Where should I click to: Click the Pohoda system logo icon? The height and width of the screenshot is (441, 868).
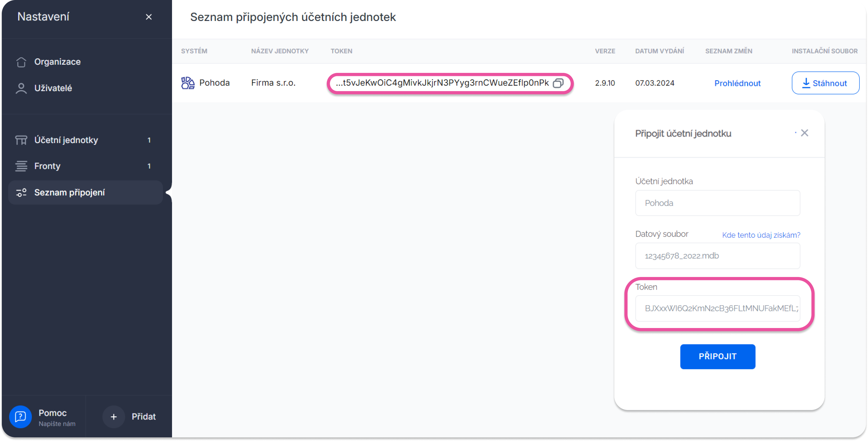pyautogui.click(x=188, y=83)
